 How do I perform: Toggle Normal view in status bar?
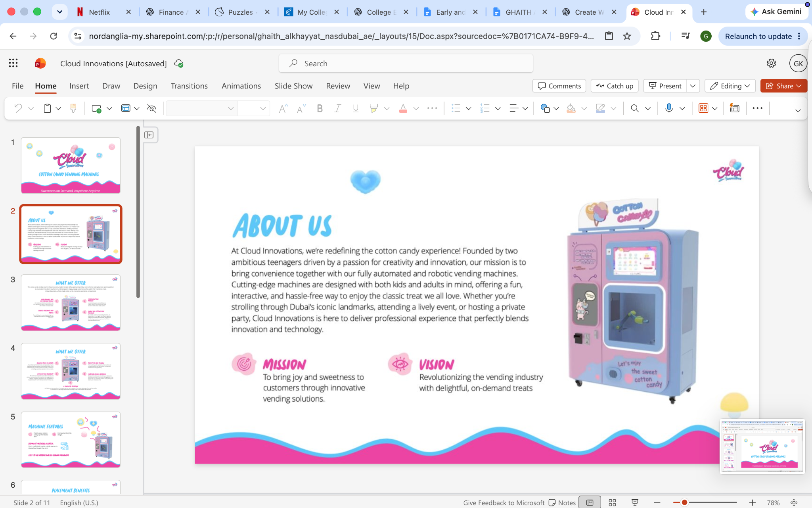point(590,502)
